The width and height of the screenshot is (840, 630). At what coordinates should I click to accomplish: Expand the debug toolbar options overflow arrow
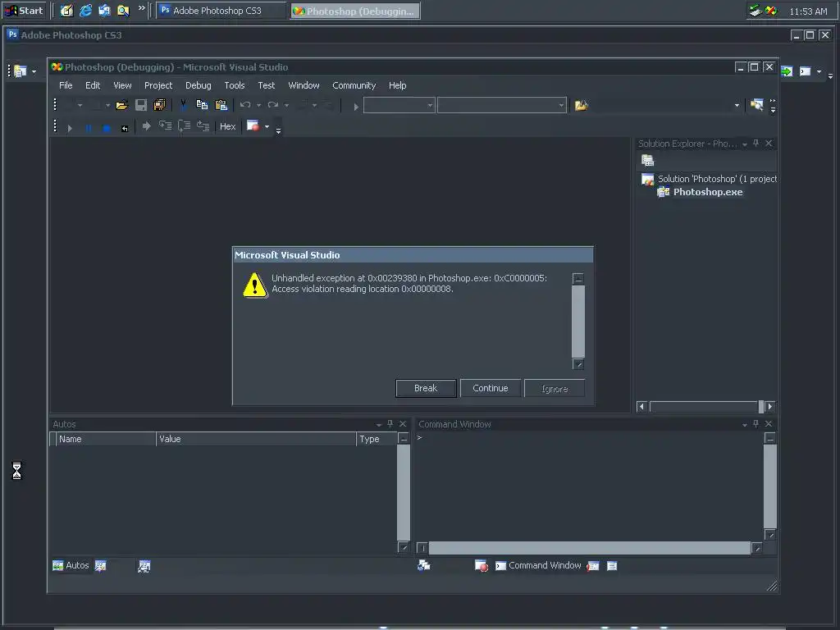278,130
